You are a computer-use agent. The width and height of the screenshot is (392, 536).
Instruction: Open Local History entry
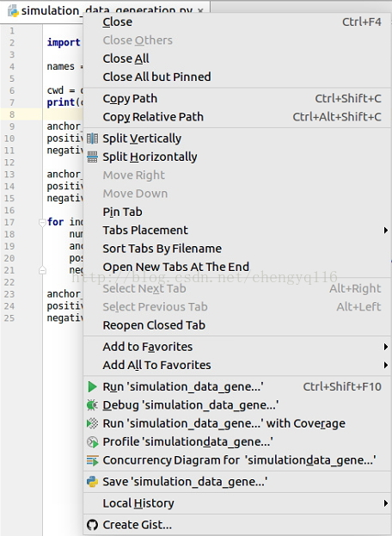click(237, 503)
